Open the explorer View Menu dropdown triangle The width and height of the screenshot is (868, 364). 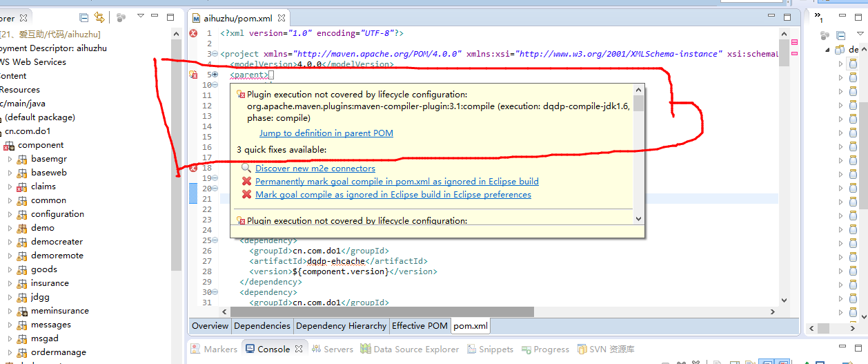pos(141,16)
